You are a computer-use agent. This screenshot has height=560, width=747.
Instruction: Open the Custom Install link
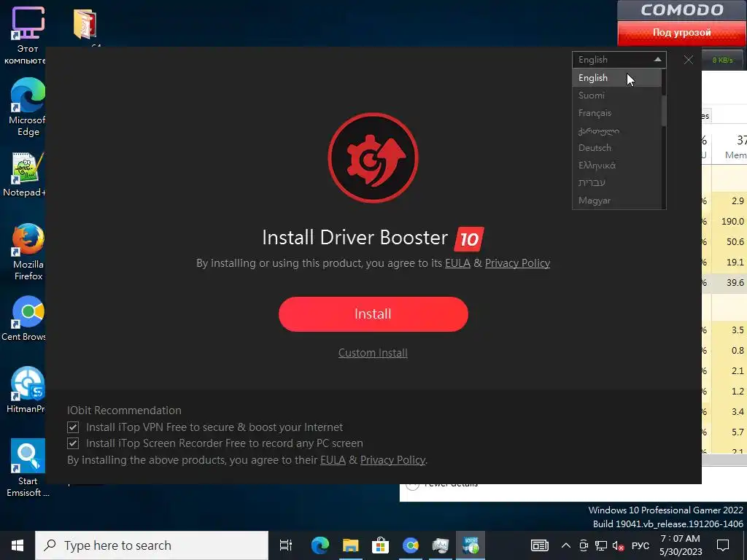(x=373, y=353)
